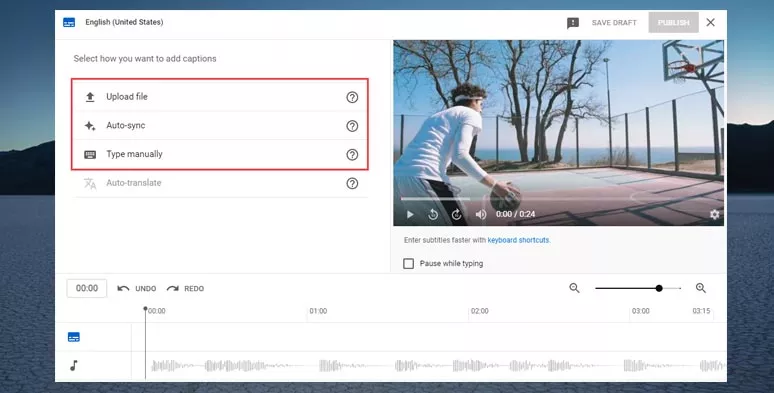Choose the Type manually option

click(x=221, y=154)
